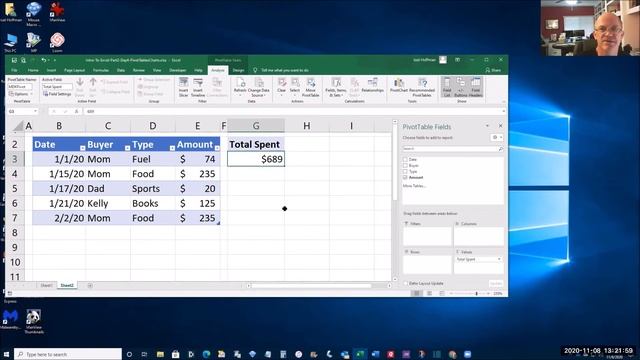This screenshot has height=360, width=640.
Task: Click Field Settings in Active Field group
Action: (x=57, y=94)
